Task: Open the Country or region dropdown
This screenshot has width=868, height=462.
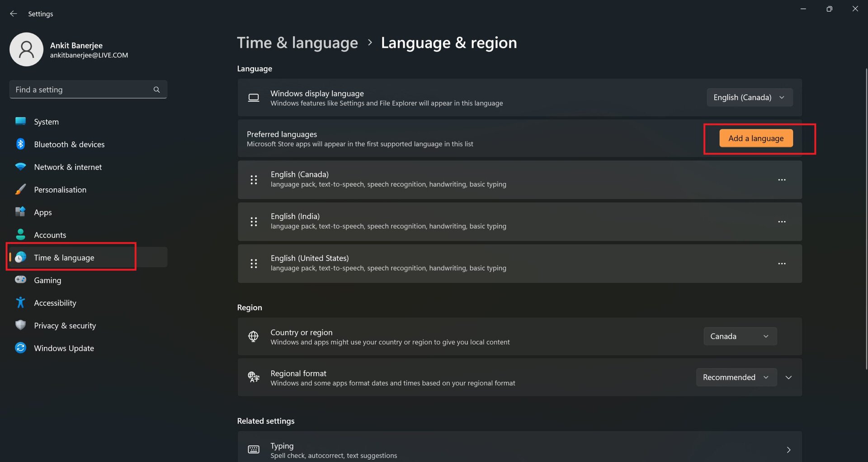Action: [740, 336]
